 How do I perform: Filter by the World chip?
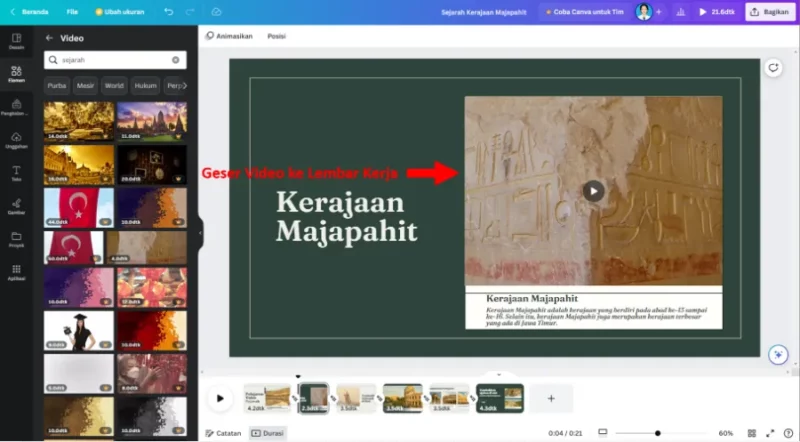(114, 86)
